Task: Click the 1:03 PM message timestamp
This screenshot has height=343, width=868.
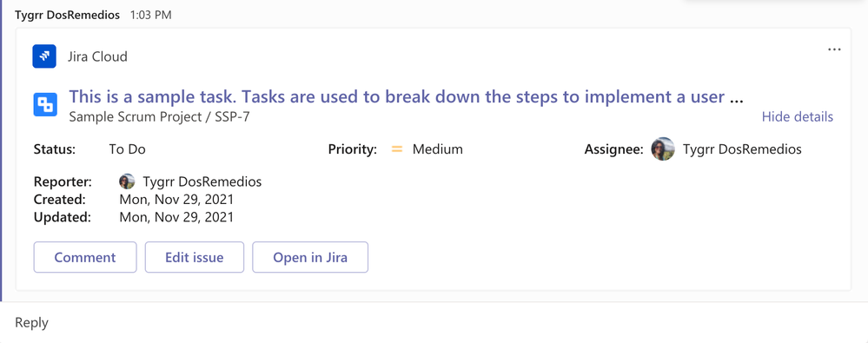Action: (x=150, y=16)
